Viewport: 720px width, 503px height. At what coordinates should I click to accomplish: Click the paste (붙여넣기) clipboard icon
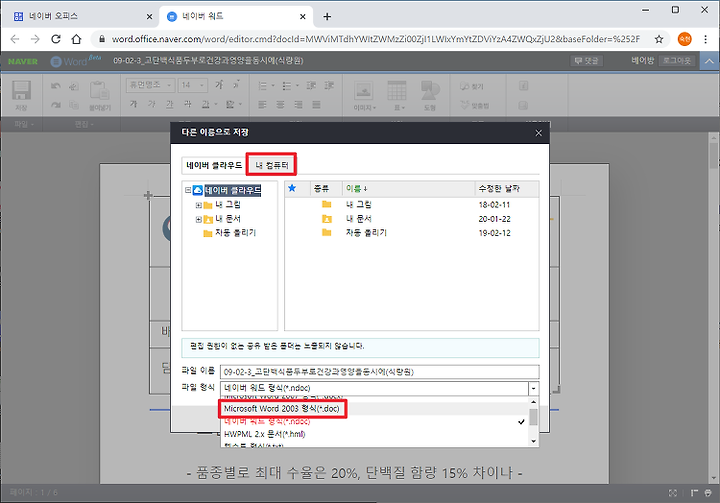[99, 90]
